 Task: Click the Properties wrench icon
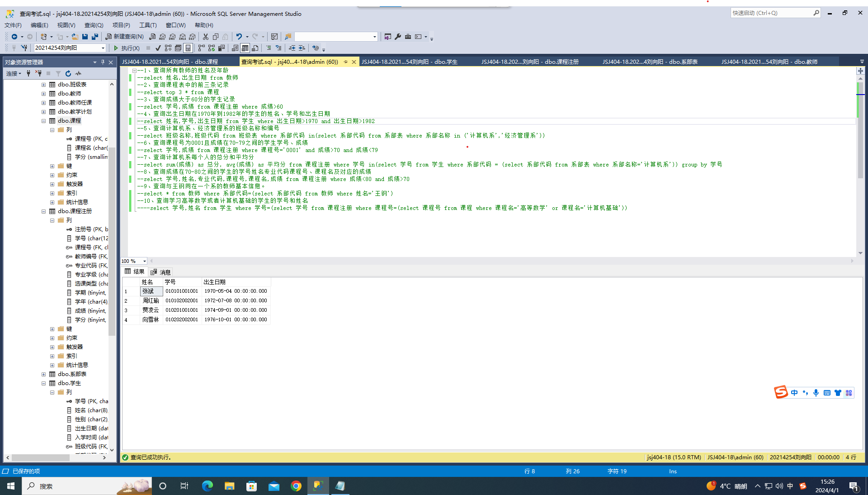(398, 37)
